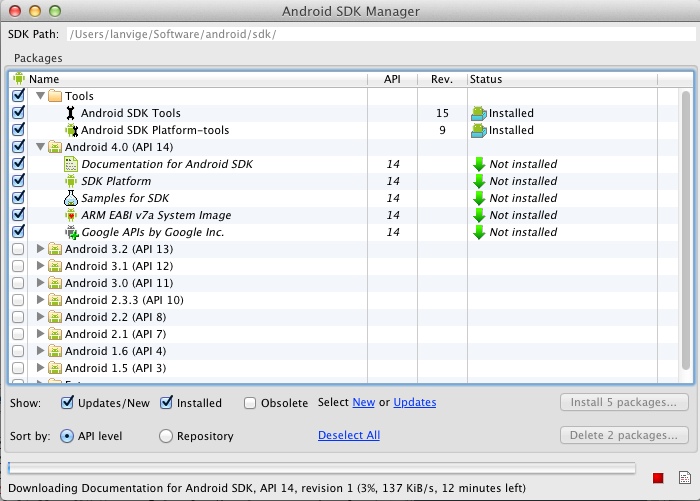Uncheck the Samples for SDK checkbox

[x=18, y=197]
